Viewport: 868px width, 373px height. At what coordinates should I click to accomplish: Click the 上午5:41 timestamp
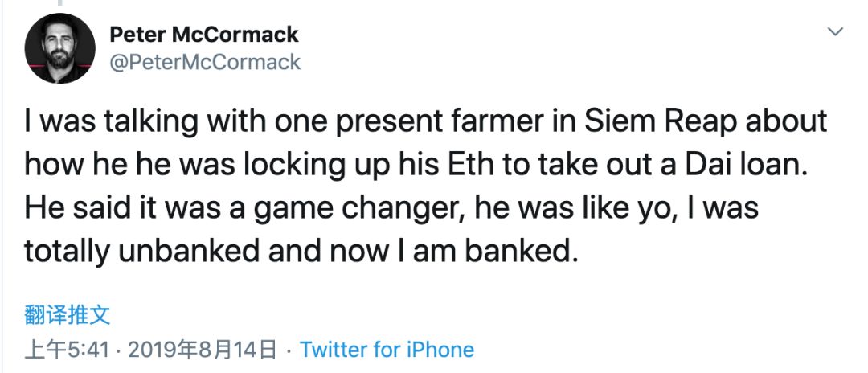pyautogui.click(x=70, y=350)
